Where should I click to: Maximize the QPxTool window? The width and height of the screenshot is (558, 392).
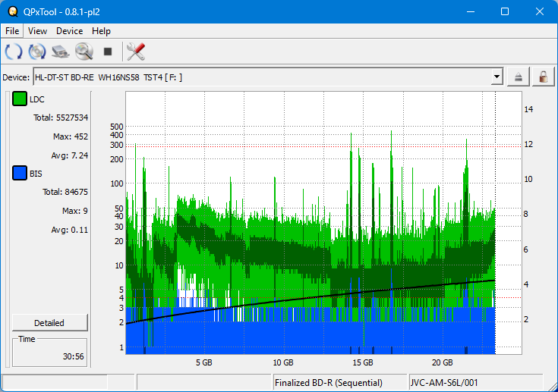(505, 11)
